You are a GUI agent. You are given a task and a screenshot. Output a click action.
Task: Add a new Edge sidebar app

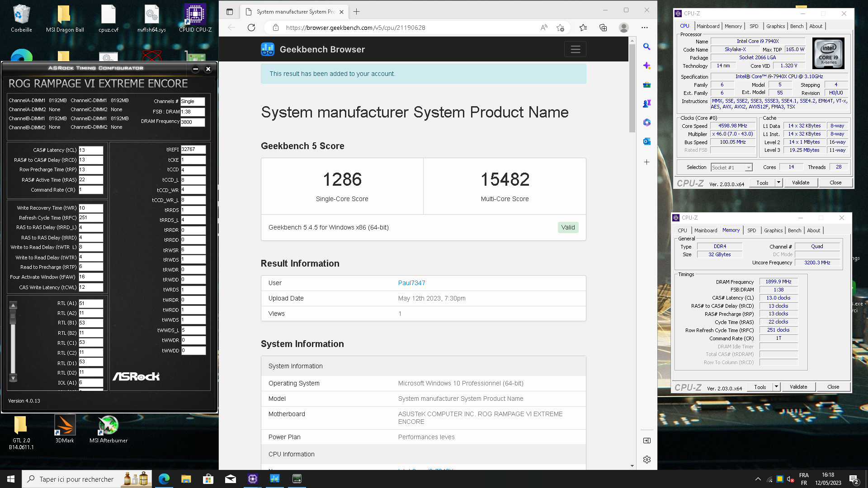pos(647,162)
